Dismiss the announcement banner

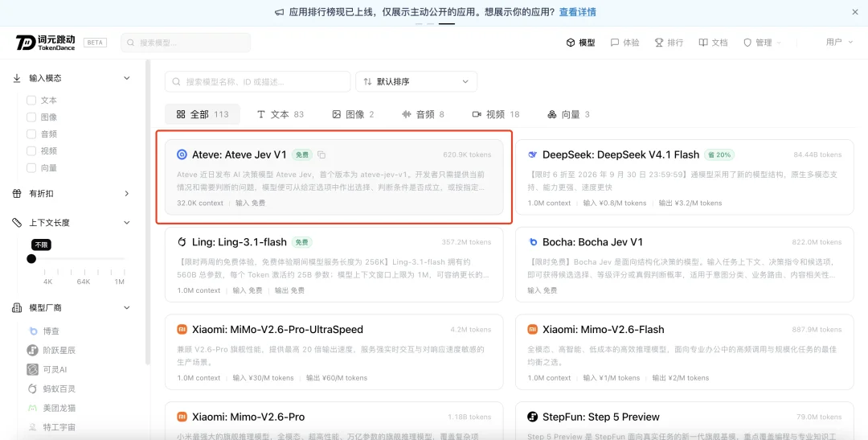click(x=854, y=11)
